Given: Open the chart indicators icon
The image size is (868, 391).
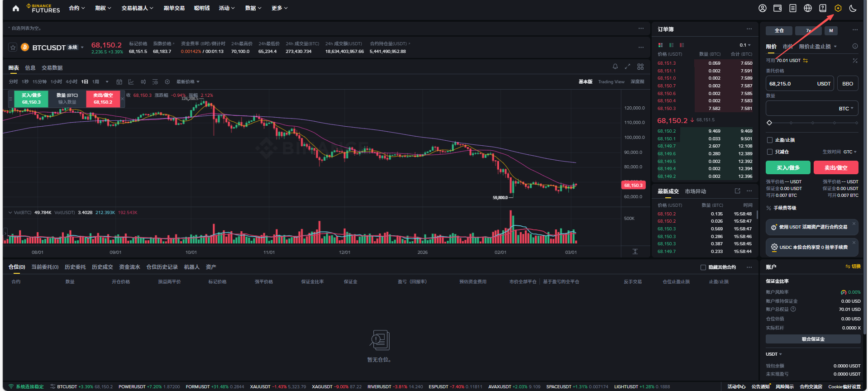Looking at the screenshot, I should pos(131,82).
